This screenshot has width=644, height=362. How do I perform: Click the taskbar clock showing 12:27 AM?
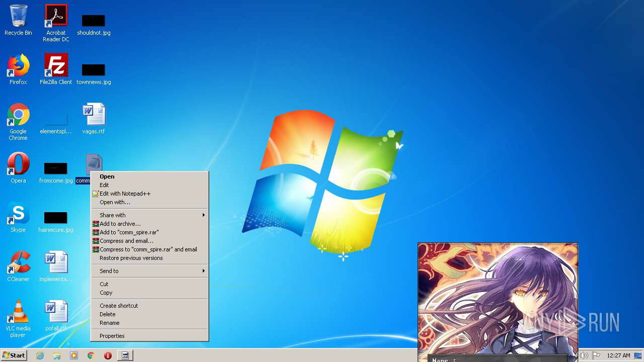pyautogui.click(x=618, y=355)
